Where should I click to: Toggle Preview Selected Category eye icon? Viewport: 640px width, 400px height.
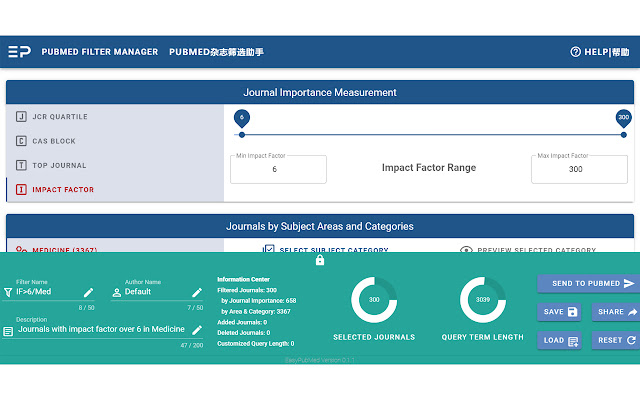466,250
